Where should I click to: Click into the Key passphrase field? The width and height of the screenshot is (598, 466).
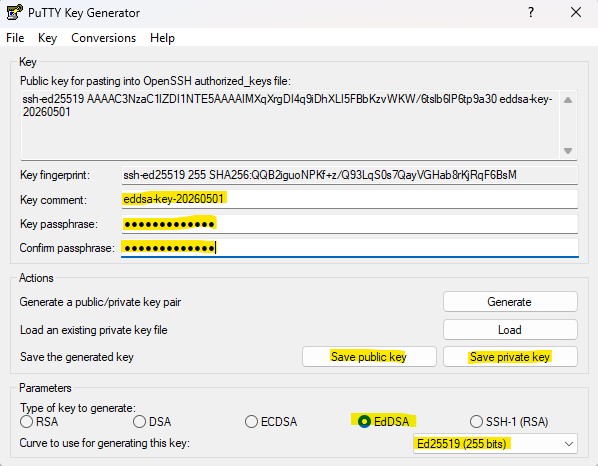click(x=349, y=224)
